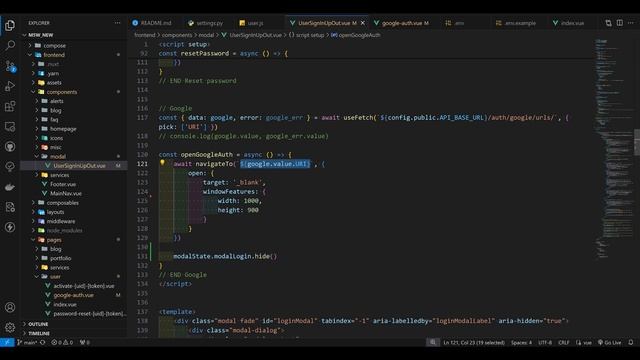Open editor More Actions ellipsis

pyautogui.click(x=631, y=23)
